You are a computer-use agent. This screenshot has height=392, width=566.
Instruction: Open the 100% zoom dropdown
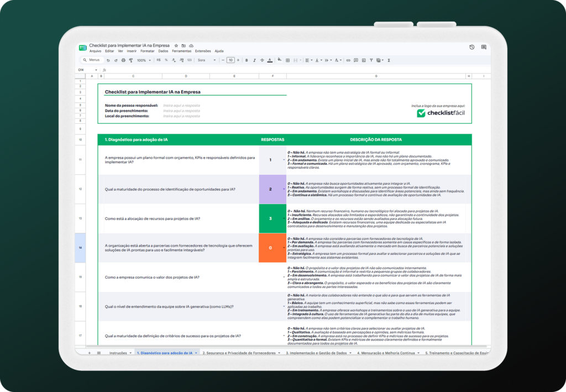(144, 60)
